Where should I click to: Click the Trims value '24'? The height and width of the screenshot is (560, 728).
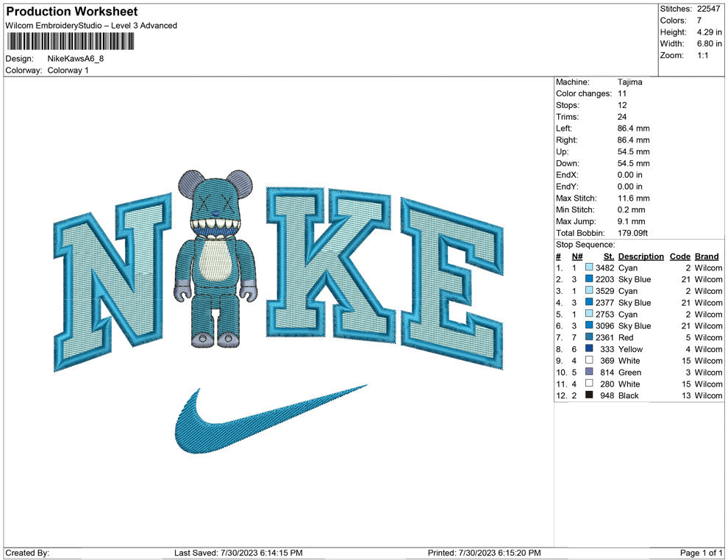click(622, 117)
